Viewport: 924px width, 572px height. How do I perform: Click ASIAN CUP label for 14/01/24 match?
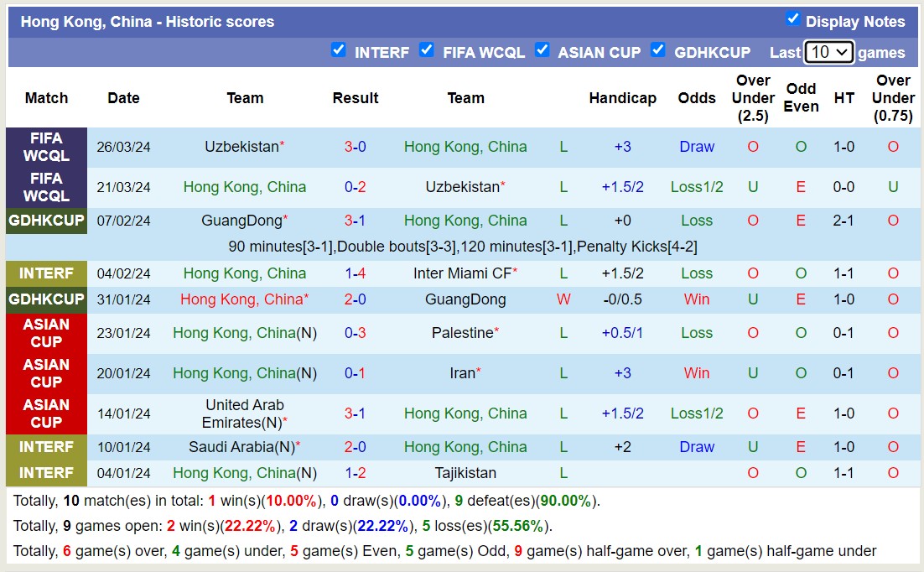(x=47, y=413)
